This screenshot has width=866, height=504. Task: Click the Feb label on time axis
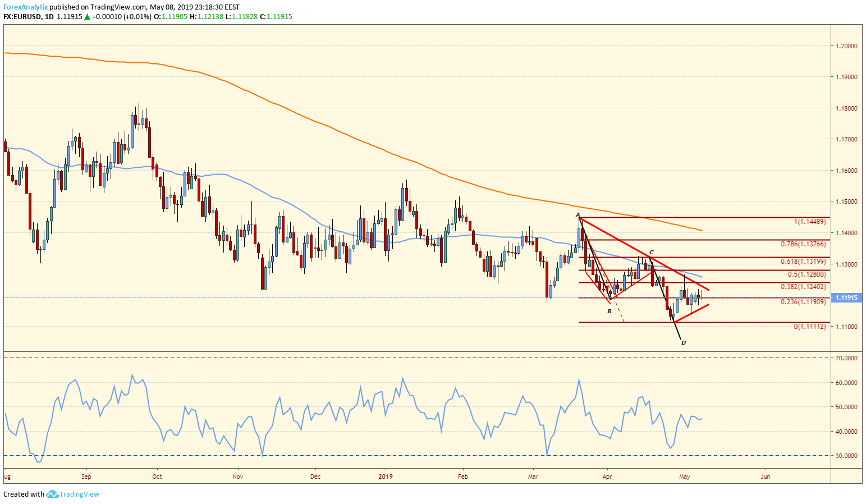coord(463,476)
